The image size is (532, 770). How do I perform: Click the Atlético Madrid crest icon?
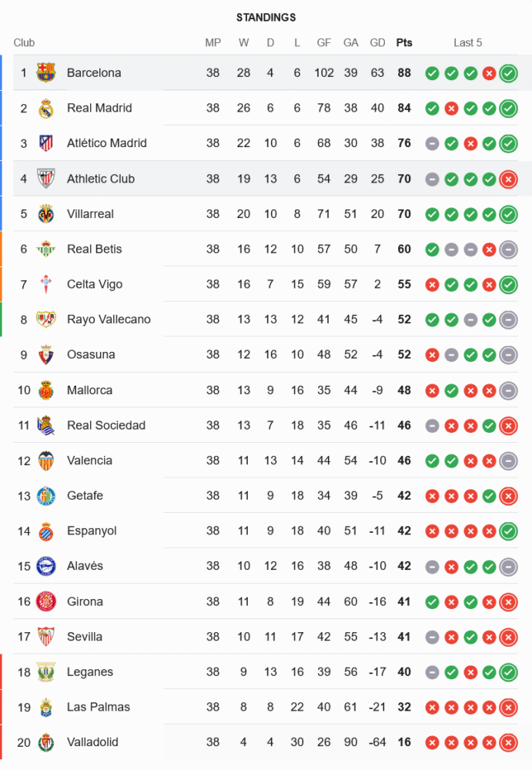[46, 143]
